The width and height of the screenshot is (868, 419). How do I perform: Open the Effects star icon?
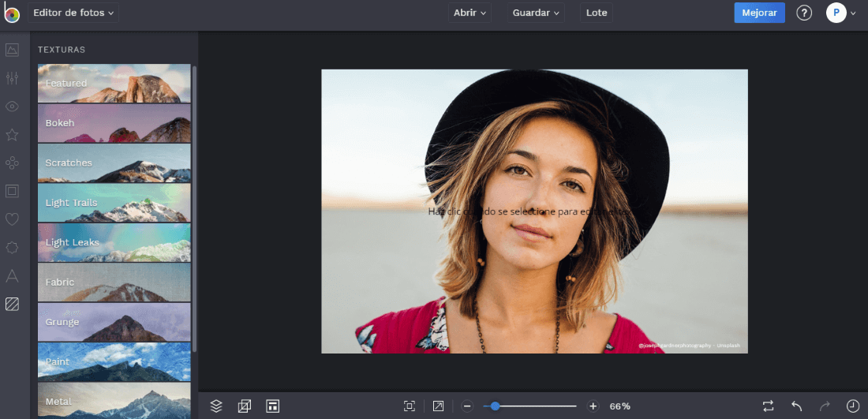point(12,135)
